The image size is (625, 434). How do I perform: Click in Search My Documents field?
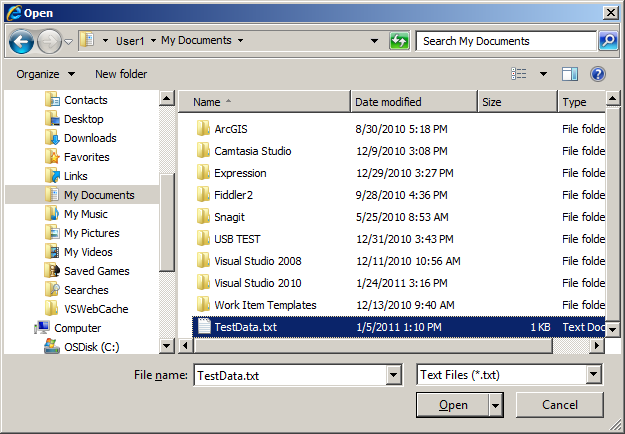point(506,41)
